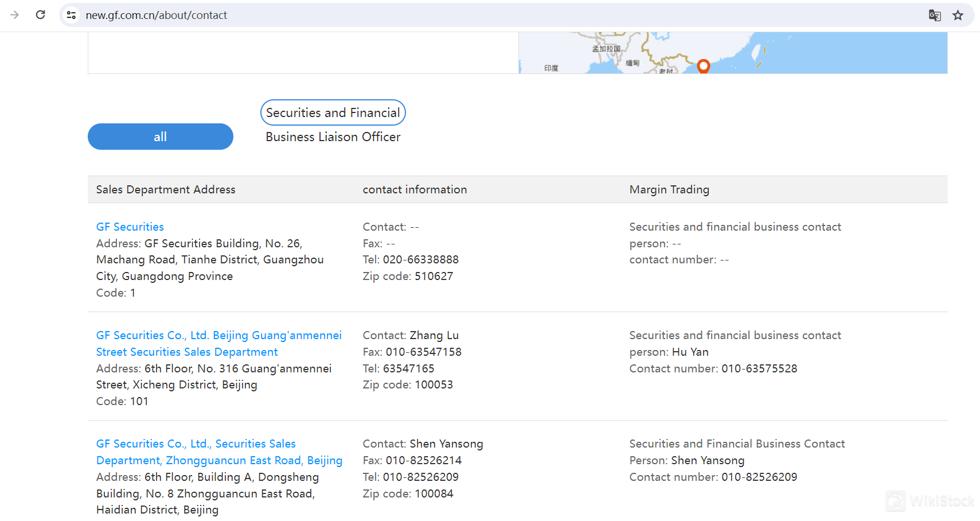The width and height of the screenshot is (980, 521).
Task: Click the orange location marker on map
Action: pyautogui.click(x=704, y=66)
